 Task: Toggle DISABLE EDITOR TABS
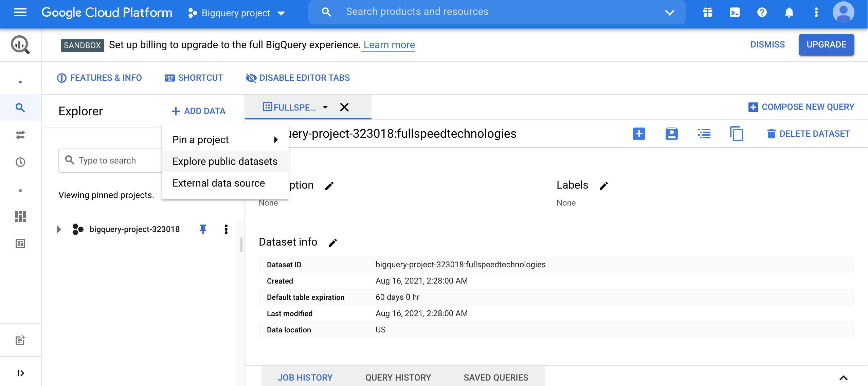(297, 78)
